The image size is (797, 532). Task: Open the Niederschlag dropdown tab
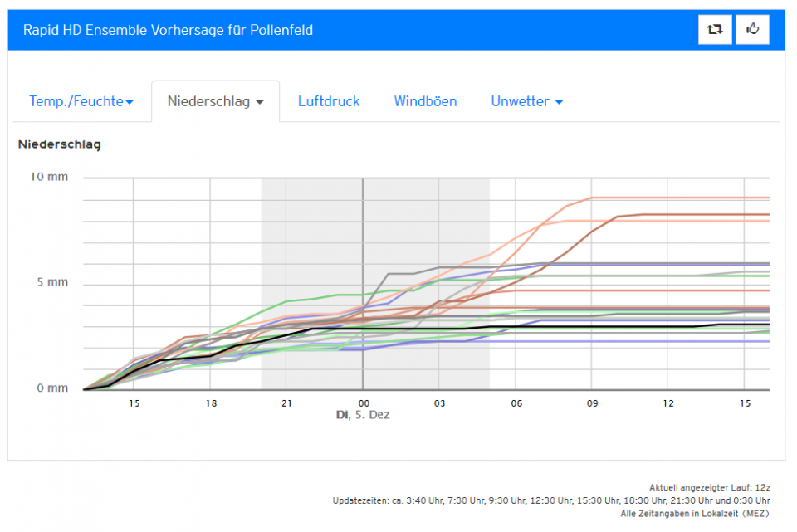215,101
